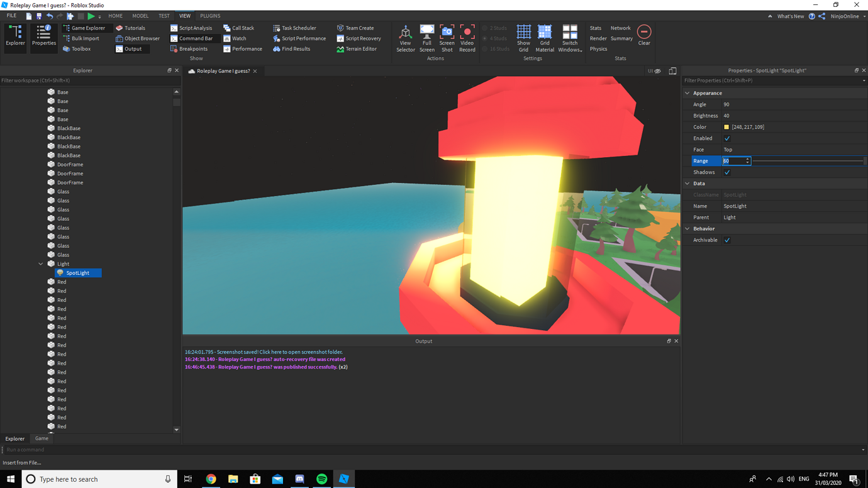Select the 2 Studs grid option
Viewport: 868px width, 488px height.
click(494, 28)
